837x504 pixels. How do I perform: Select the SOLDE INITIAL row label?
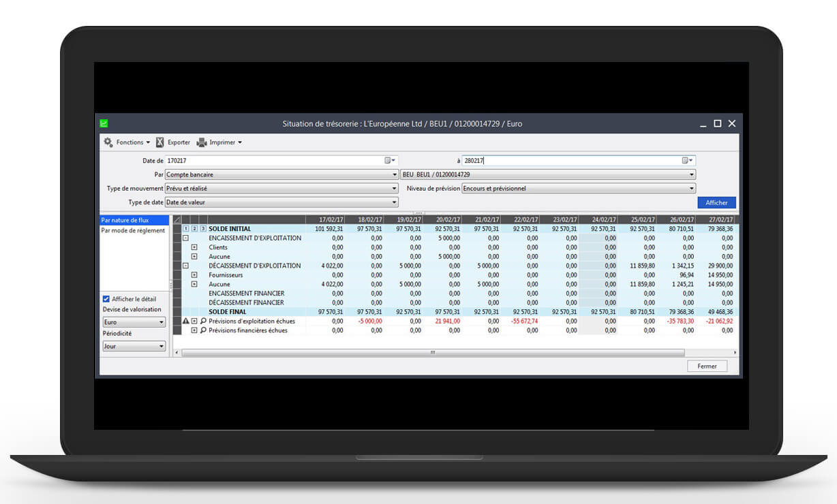[x=230, y=229]
